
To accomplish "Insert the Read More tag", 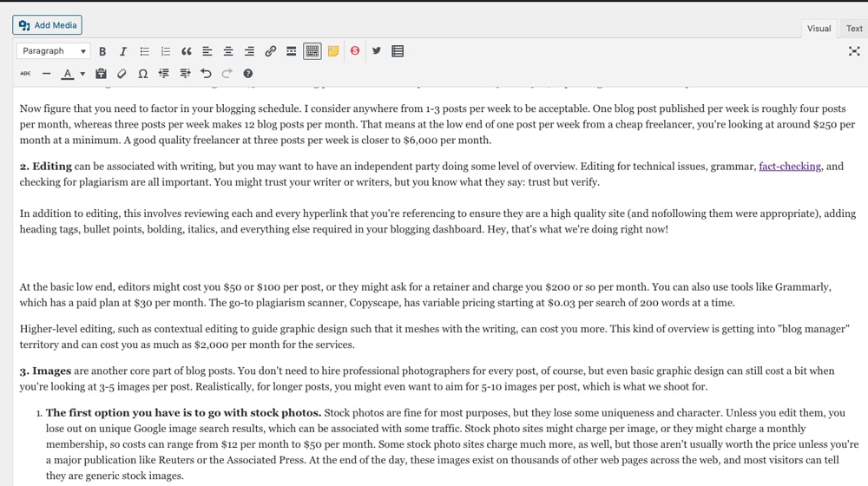I will pyautogui.click(x=292, y=51).
